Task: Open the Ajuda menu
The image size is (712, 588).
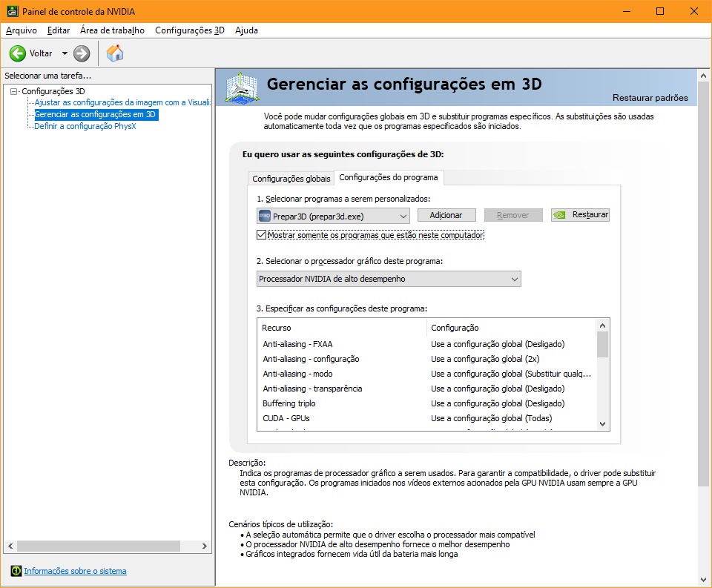Action: coord(246,30)
